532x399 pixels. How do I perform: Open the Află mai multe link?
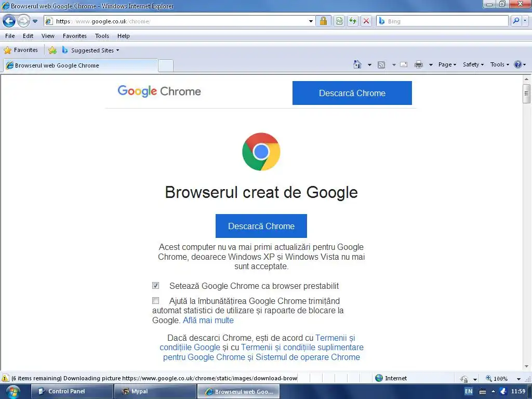tap(208, 320)
